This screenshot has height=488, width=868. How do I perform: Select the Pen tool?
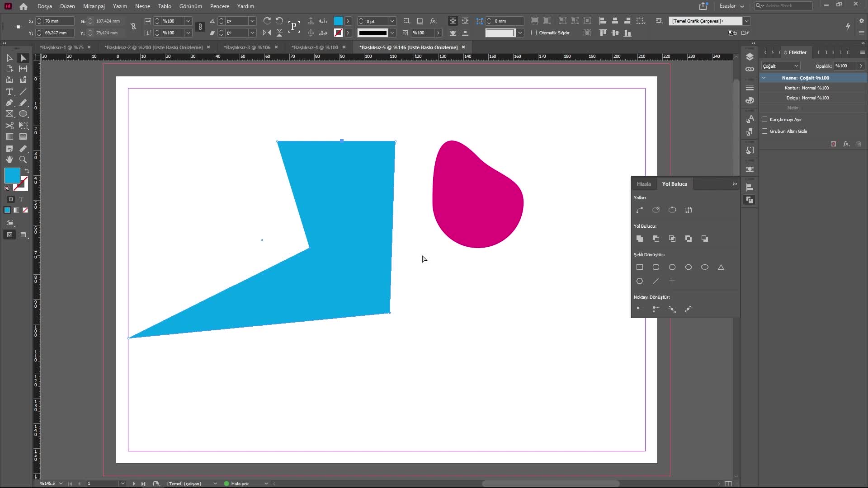pos(9,103)
